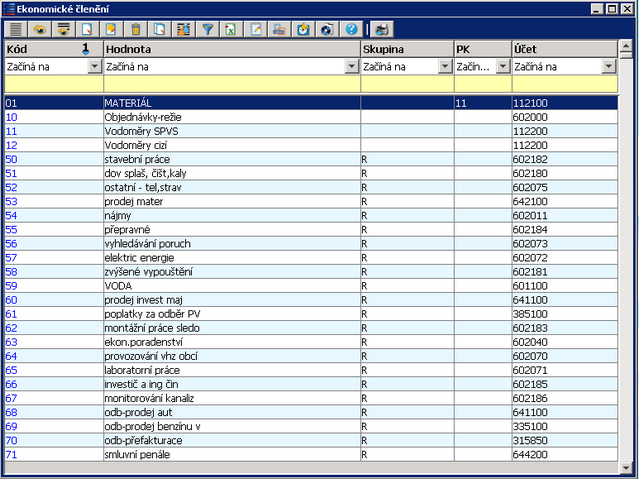Click the yellow Hodnota filter input field
Screen dimensions: 639x479
click(x=230, y=85)
